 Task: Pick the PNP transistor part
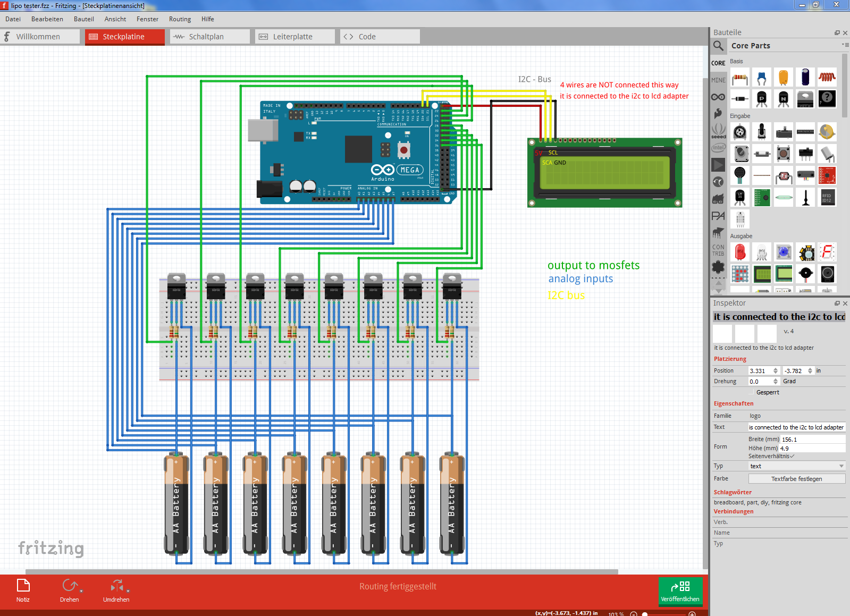(x=762, y=99)
